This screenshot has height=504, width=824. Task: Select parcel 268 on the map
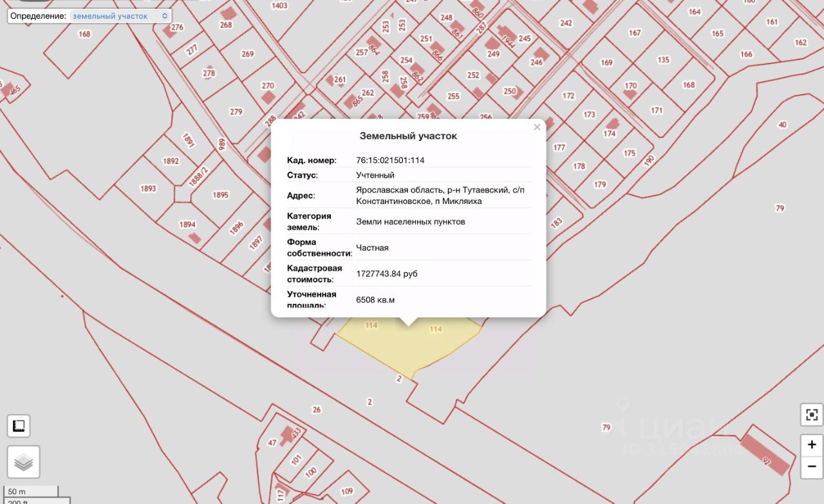[225, 25]
